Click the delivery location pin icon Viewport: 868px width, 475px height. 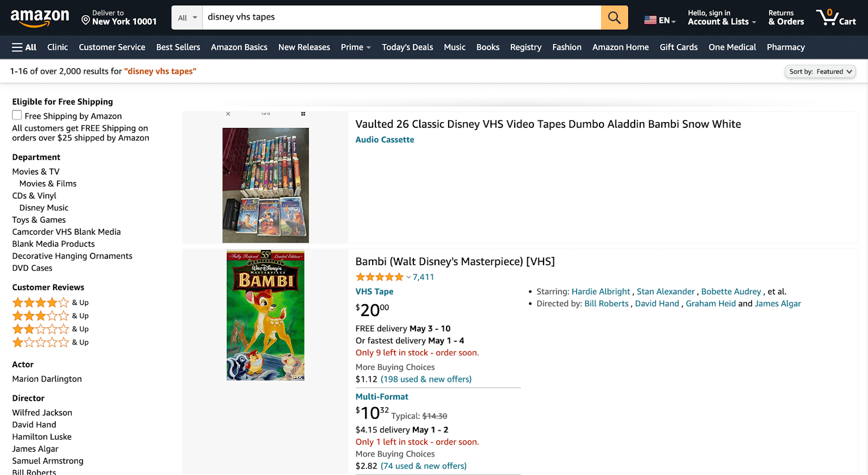tap(85, 21)
